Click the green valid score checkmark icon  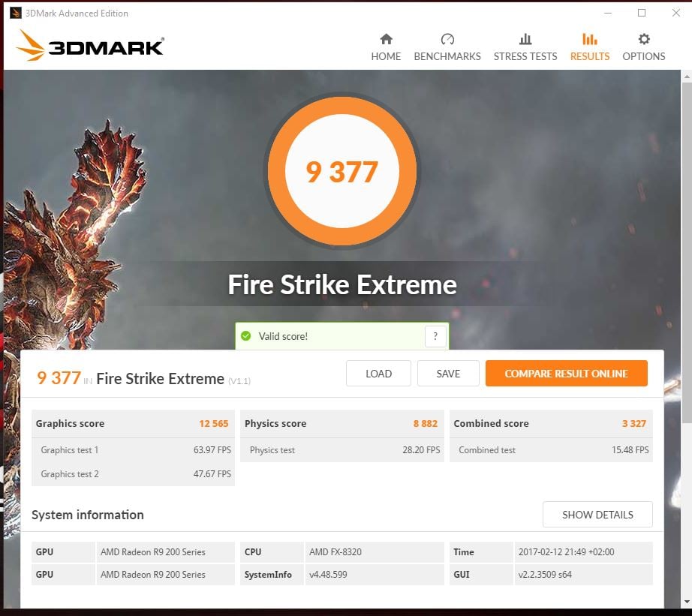[x=246, y=336]
